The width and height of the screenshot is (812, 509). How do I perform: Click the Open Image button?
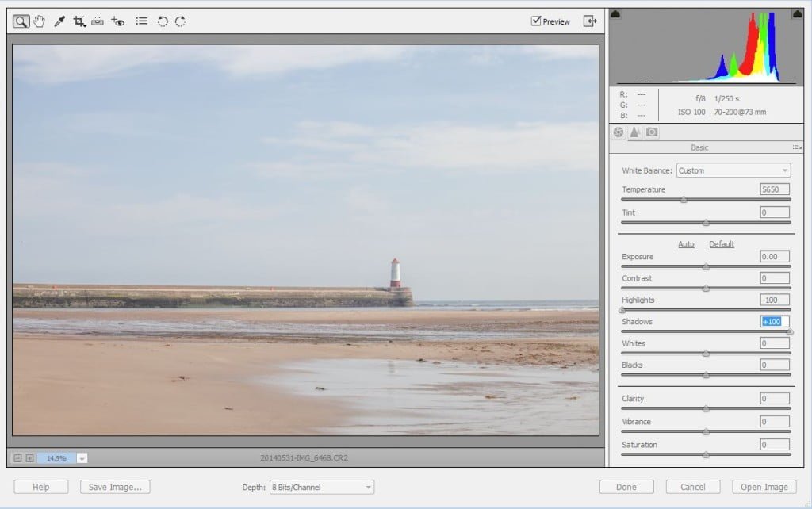click(x=764, y=487)
